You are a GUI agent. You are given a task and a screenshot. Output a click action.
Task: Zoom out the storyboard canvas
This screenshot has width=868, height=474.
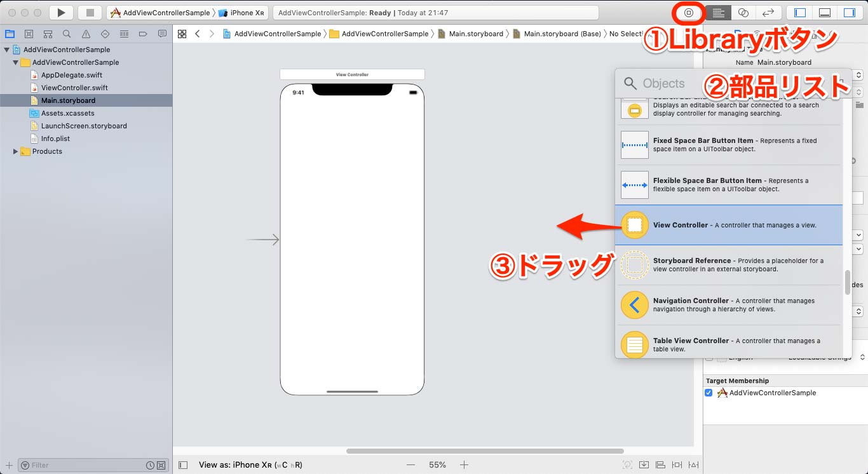click(411, 465)
